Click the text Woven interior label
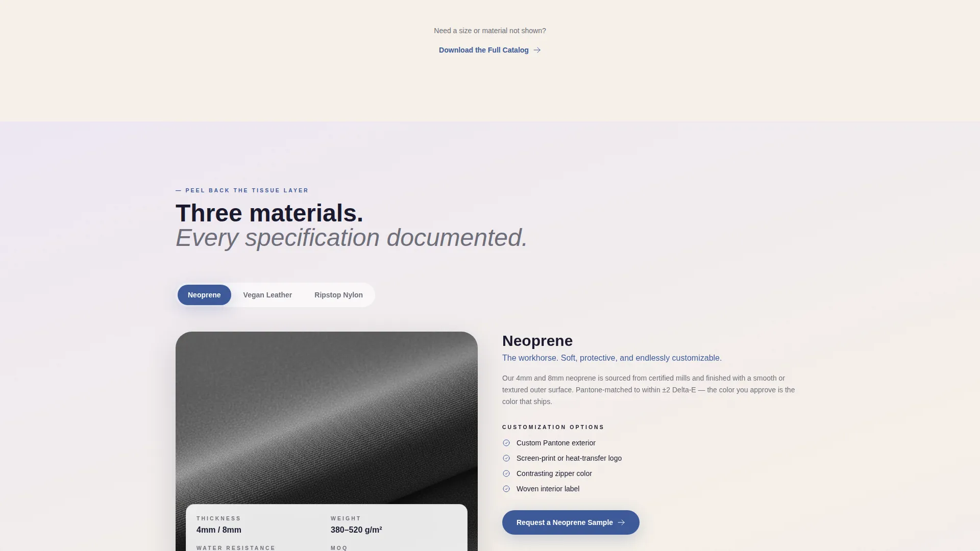980x551 pixels. click(548, 489)
